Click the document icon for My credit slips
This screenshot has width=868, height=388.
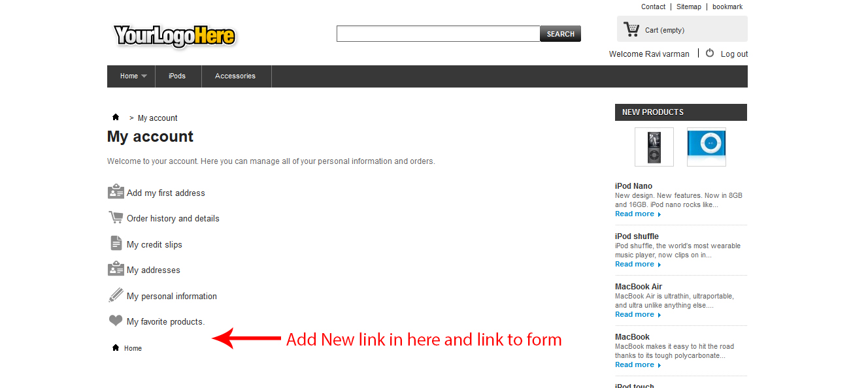click(116, 243)
